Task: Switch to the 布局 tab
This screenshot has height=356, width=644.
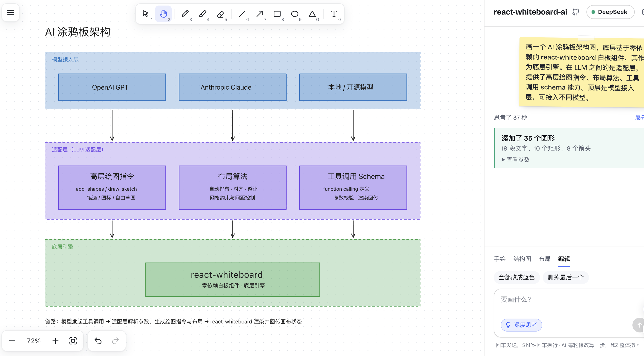Action: pyautogui.click(x=545, y=259)
